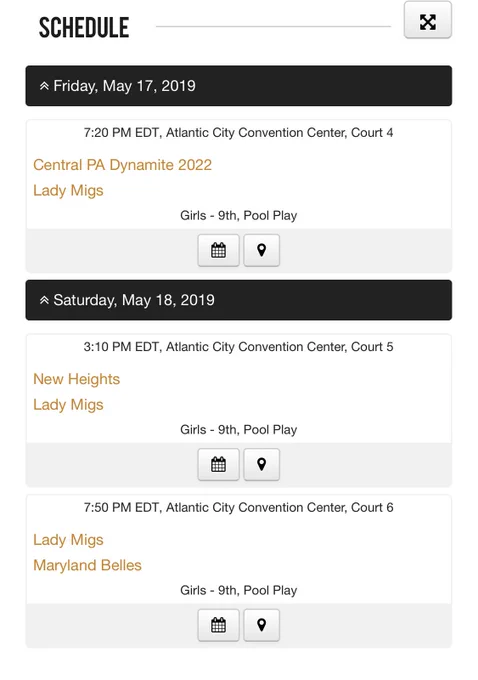The image size is (478, 680).
Task: Open Lady Migs link in 7:50 PM game
Action: [68, 539]
